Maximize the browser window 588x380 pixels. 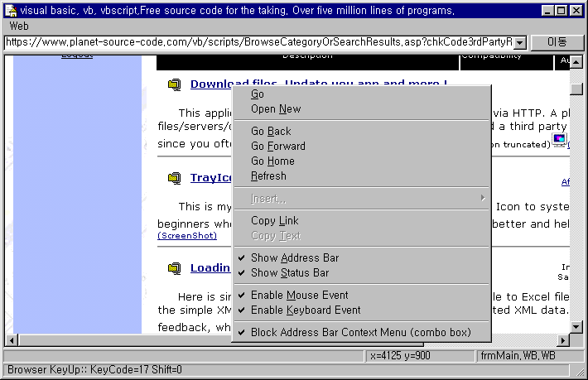coord(561,11)
